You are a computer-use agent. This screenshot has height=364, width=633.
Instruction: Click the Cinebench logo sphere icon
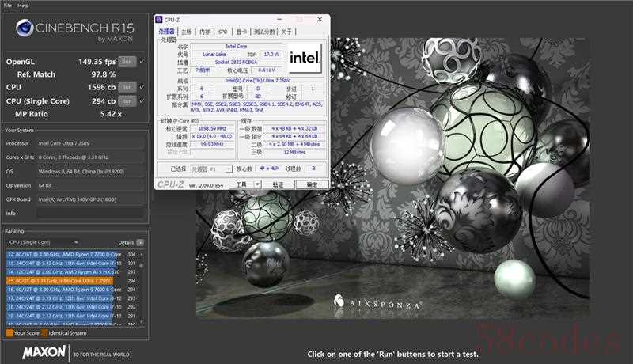pos(24,31)
